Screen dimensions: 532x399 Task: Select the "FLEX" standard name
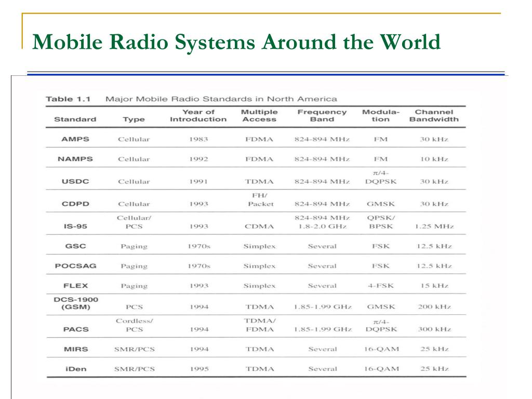point(76,286)
